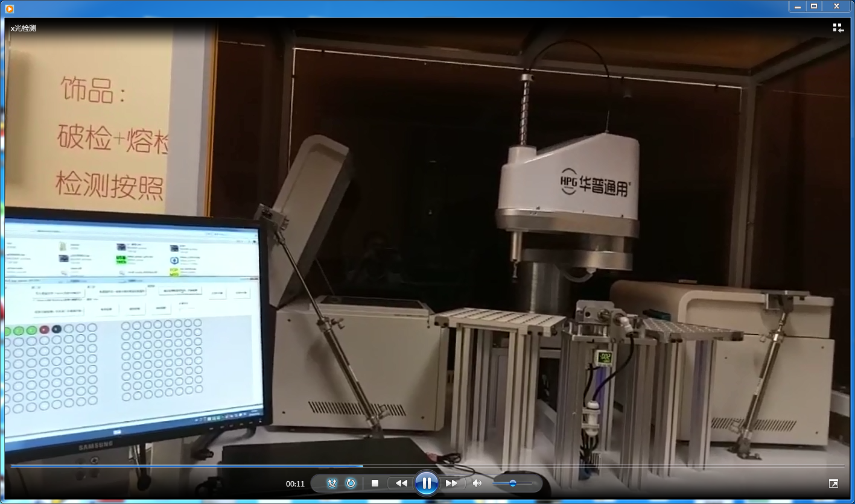Close the media player window

click(836, 6)
